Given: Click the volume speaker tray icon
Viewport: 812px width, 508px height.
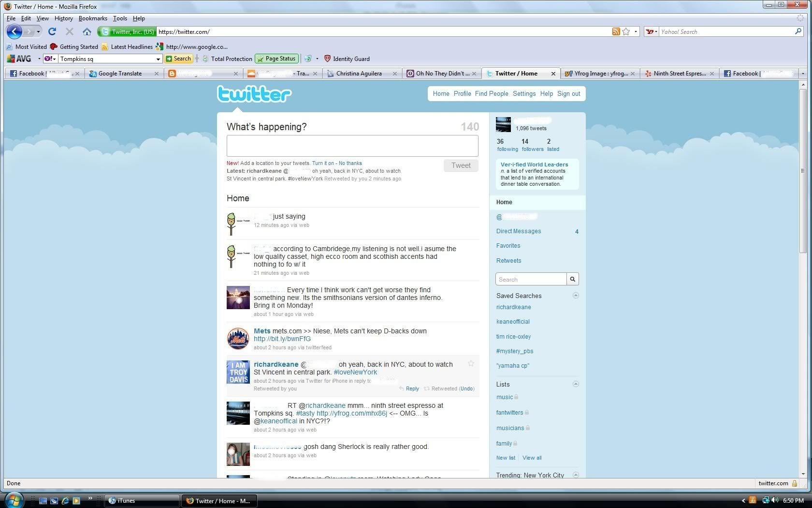Looking at the screenshot, I should pos(775,500).
